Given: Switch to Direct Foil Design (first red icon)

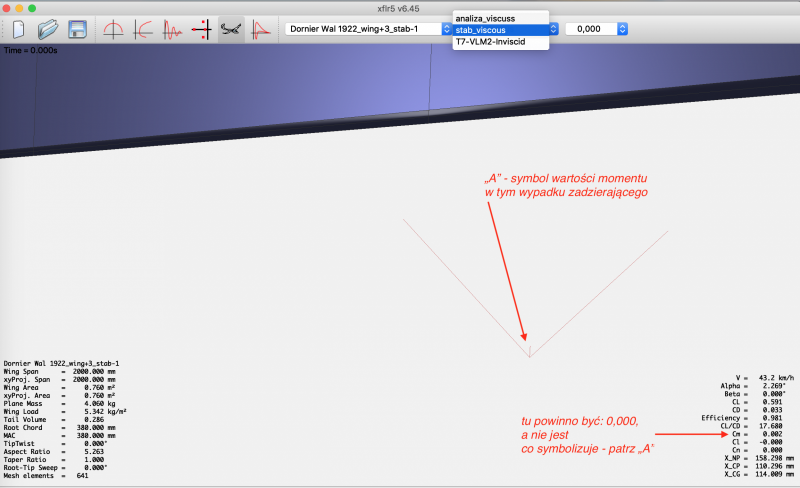Looking at the screenshot, I should (113, 29).
